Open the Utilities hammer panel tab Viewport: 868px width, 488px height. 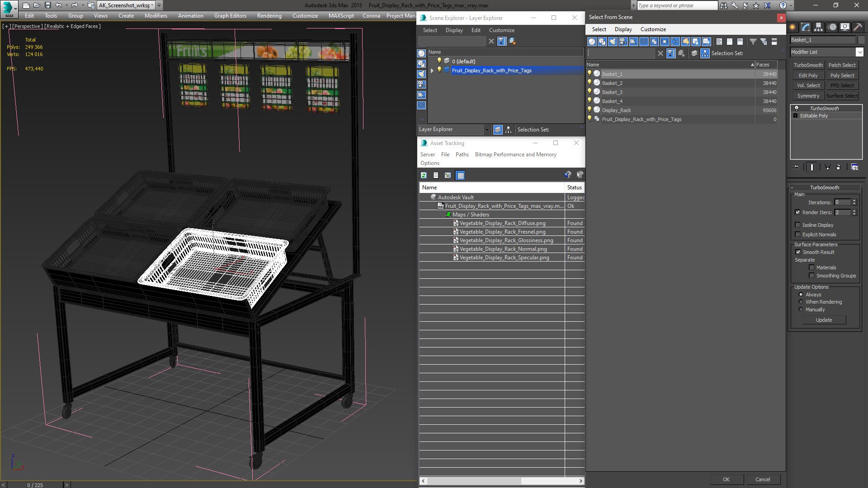point(858,28)
